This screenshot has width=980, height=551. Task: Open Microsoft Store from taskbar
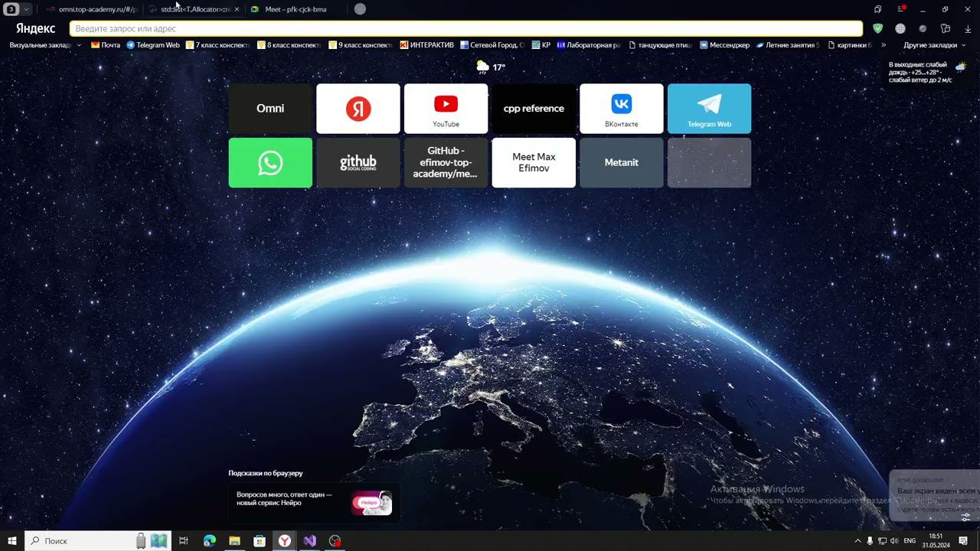click(260, 541)
